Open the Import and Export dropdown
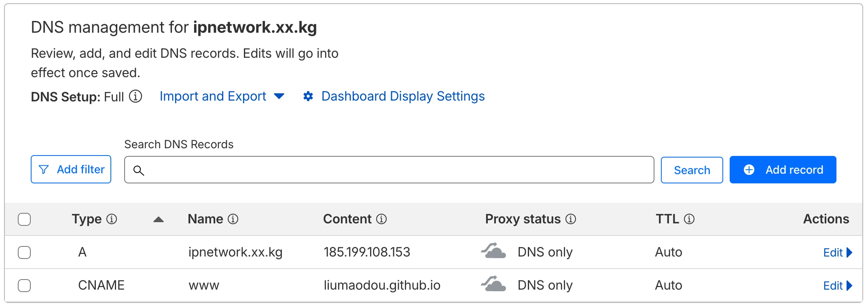The image size is (868, 307). 222,96
